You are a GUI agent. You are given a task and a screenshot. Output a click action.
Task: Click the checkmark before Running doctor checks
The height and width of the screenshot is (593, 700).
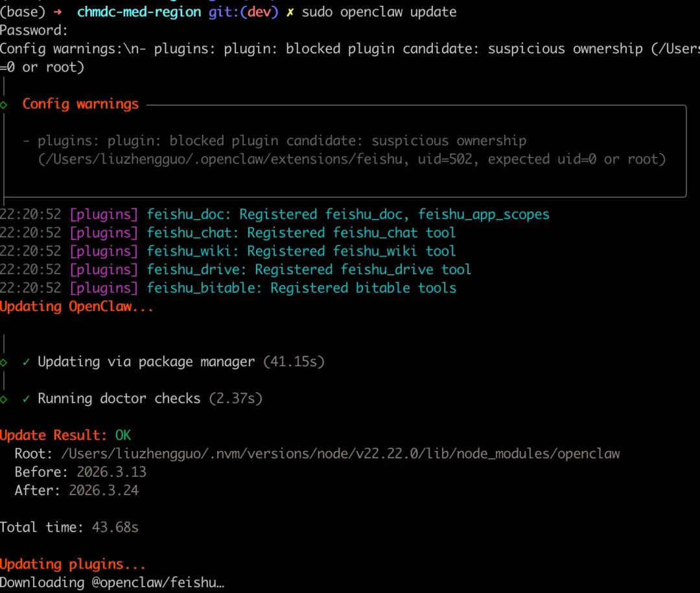26,399
